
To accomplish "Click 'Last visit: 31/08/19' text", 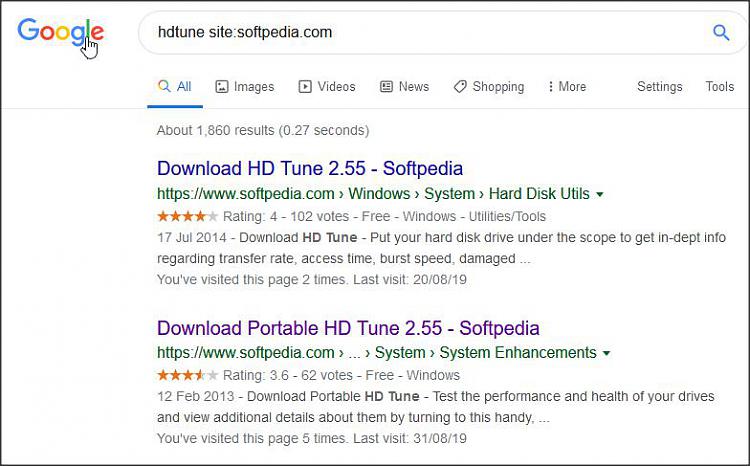I will [410, 438].
